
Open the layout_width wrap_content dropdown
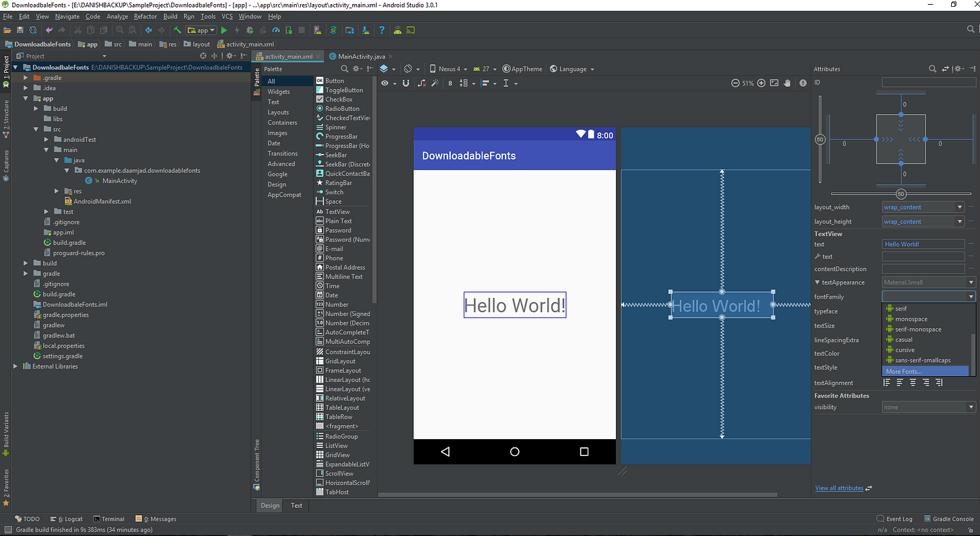point(923,206)
